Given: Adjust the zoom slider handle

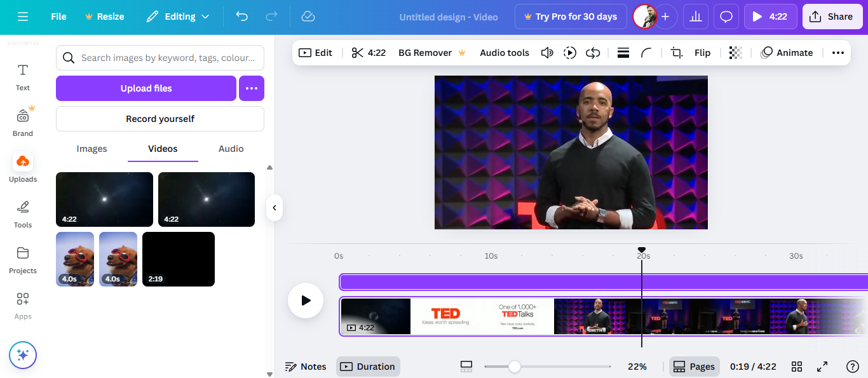Looking at the screenshot, I should pos(515,367).
